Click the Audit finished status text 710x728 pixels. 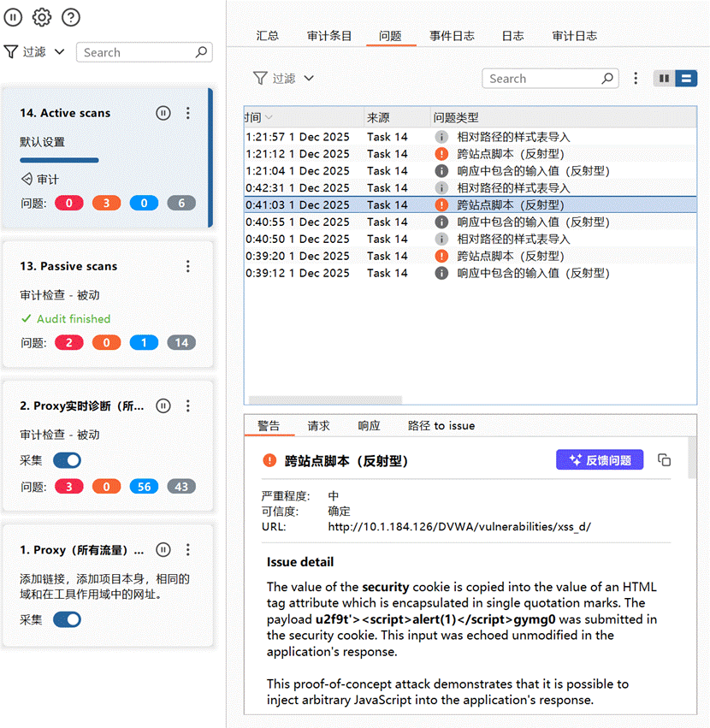pyautogui.click(x=74, y=318)
